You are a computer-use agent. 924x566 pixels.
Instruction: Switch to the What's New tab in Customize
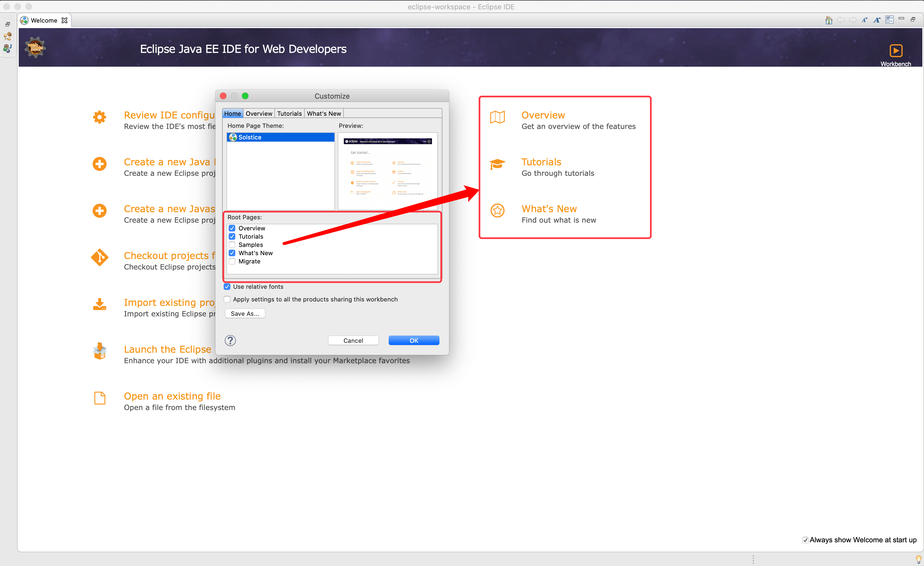(x=324, y=113)
